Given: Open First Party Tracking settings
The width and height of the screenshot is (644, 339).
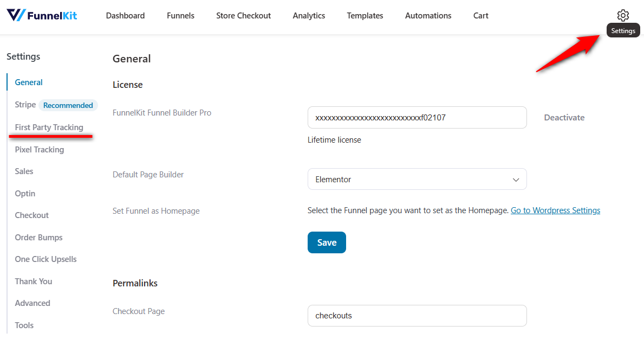Looking at the screenshot, I should point(49,127).
